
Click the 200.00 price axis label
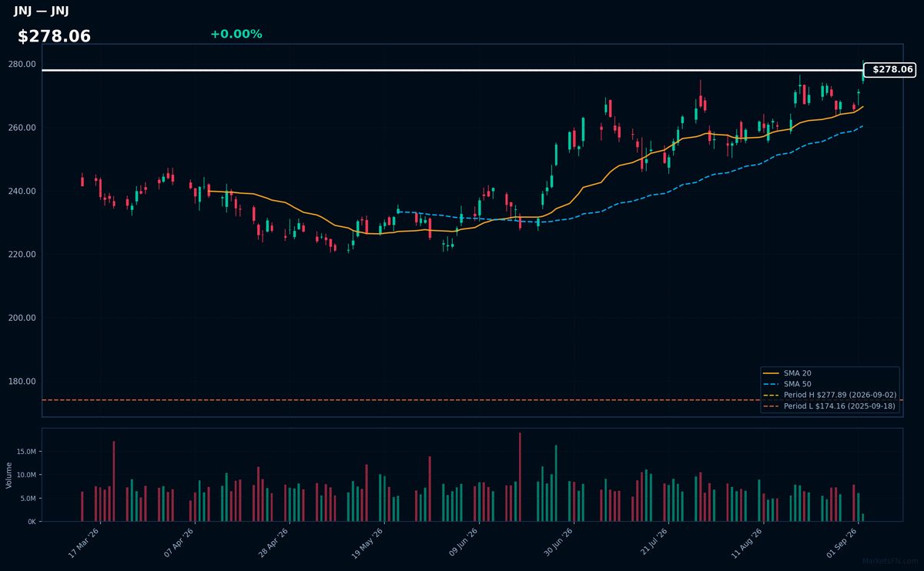click(22, 318)
